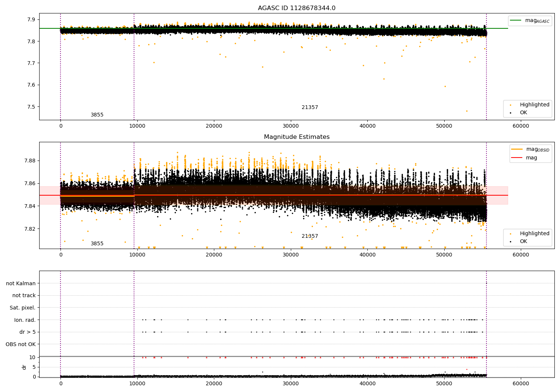This screenshot has width=560, height=392.
Task: Click the 21357 annotation in Magnitude Estimates plot
Action: point(310,236)
